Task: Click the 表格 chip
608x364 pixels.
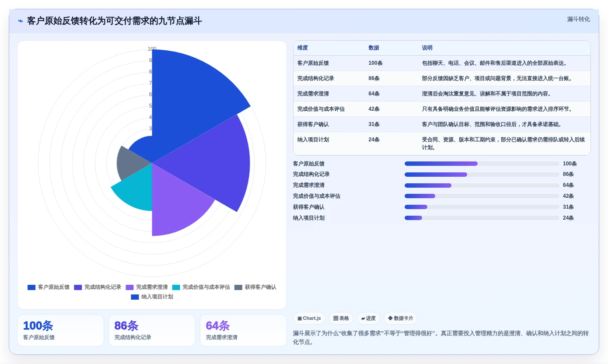Action: [341, 318]
